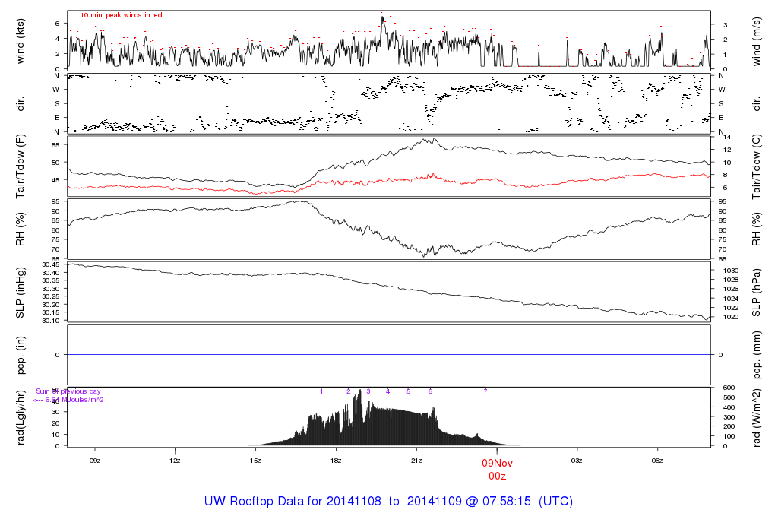Click the "09z" time axis tick
The image size is (778, 532).
click(x=95, y=461)
